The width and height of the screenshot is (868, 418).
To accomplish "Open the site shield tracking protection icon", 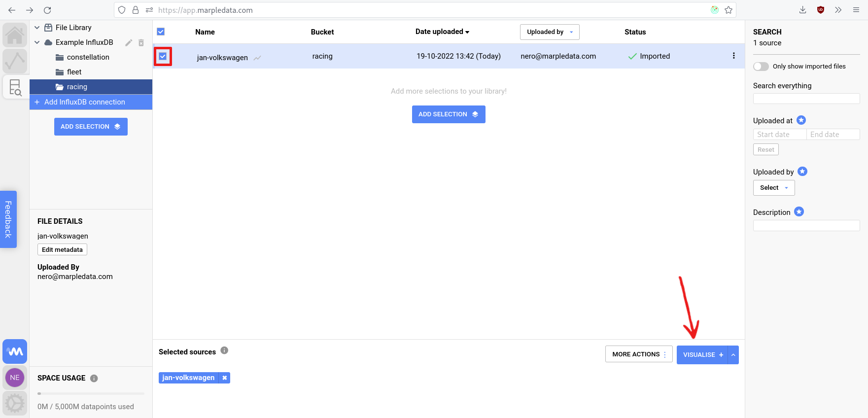I will (x=122, y=10).
